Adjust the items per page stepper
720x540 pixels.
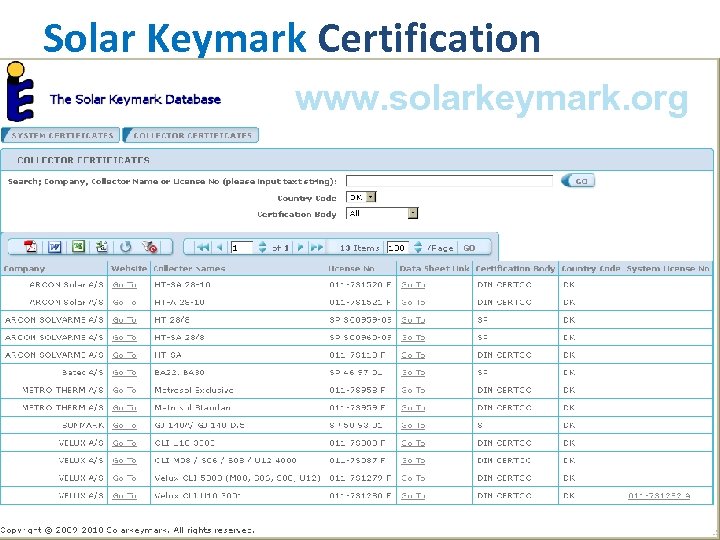pyautogui.click(x=416, y=246)
